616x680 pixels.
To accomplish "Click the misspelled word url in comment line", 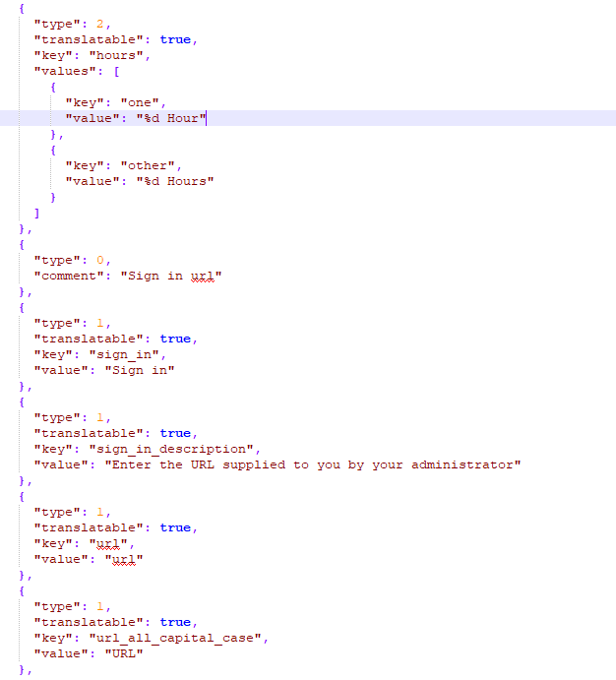I will point(203,277).
